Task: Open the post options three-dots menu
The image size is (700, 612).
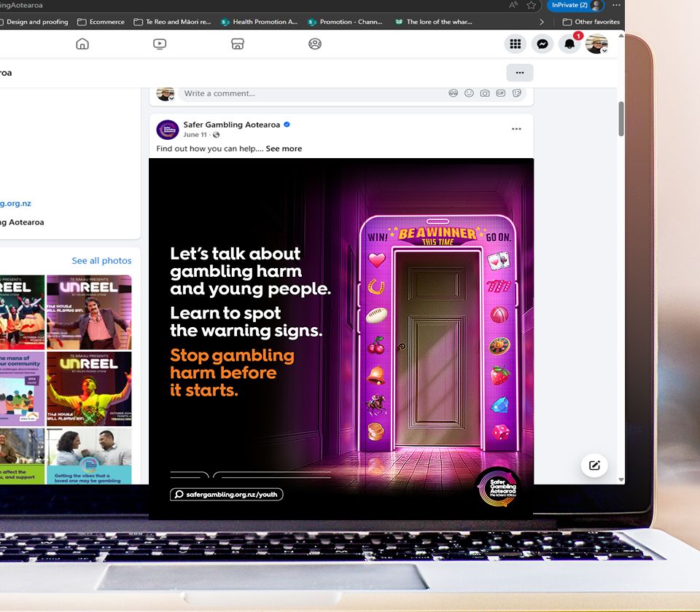Action: point(516,129)
